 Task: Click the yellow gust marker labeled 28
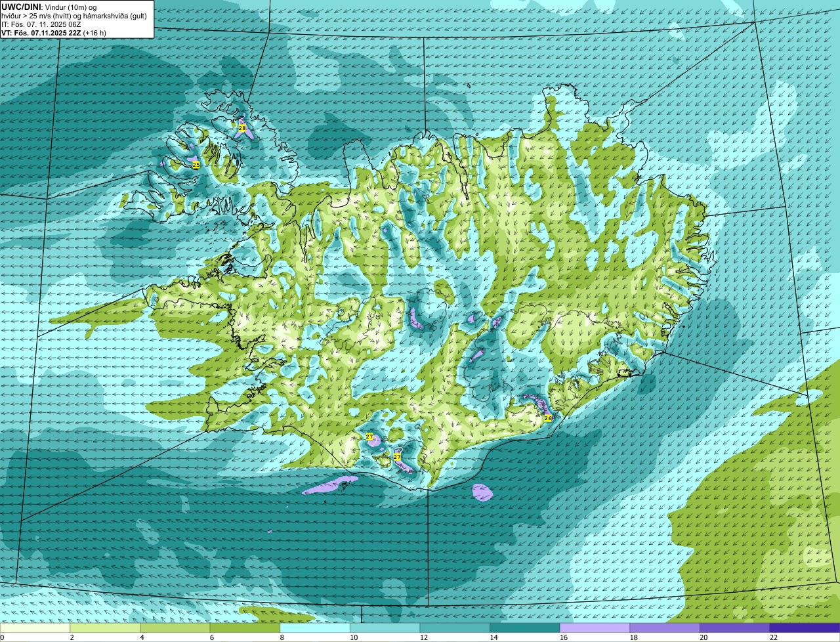click(241, 128)
